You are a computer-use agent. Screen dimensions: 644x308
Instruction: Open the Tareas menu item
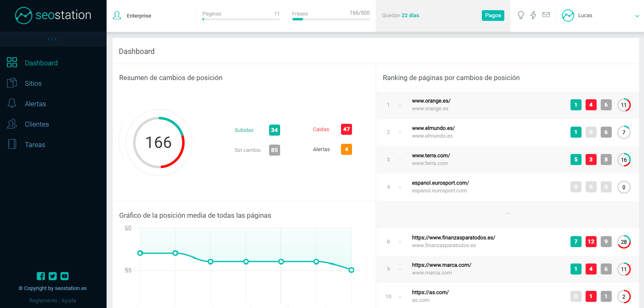[35, 145]
